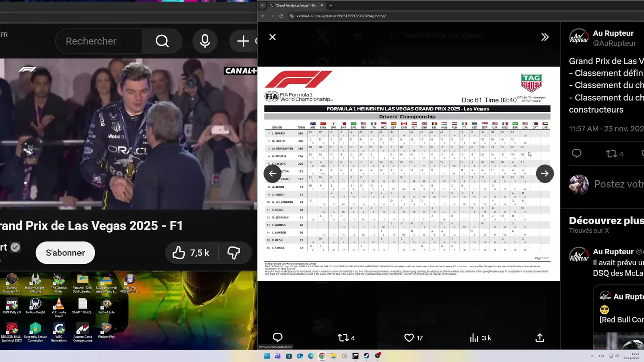Open The Genesis Order desktop shortcut

[59, 284]
